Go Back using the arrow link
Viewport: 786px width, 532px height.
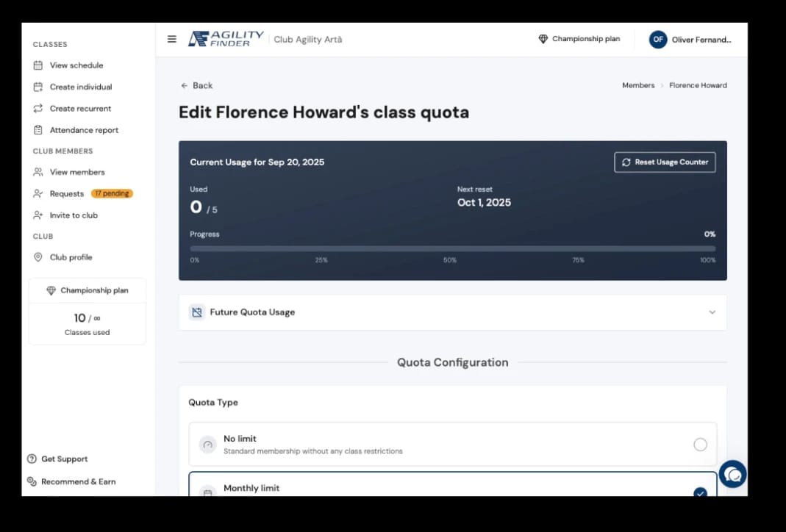(196, 86)
